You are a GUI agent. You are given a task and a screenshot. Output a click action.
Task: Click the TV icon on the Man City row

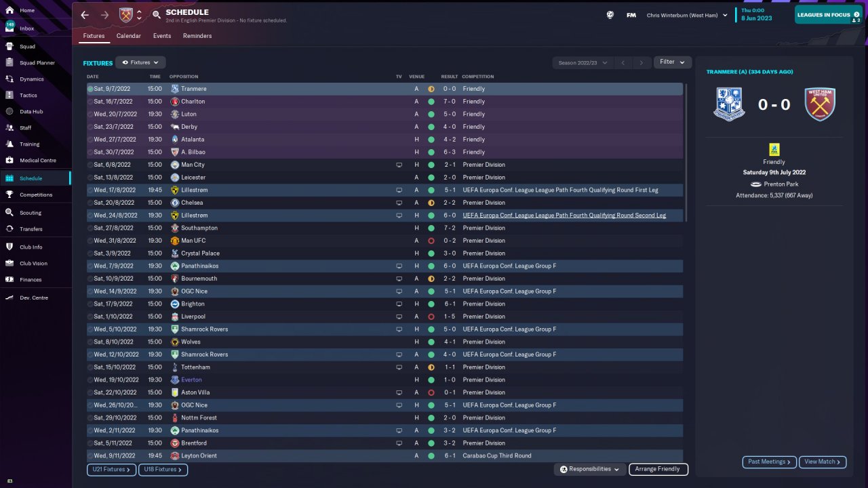[x=399, y=165]
